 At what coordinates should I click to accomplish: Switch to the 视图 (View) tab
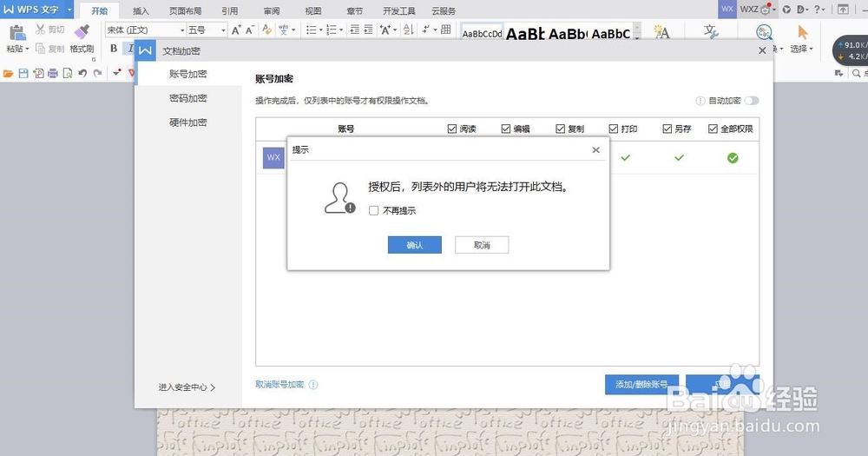pos(313,10)
